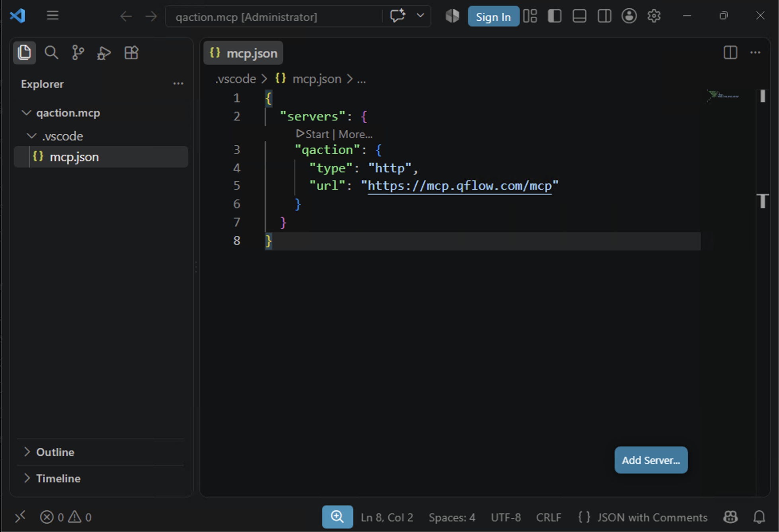This screenshot has height=532, width=779.
Task: Open the Manage gear icon
Action: [654, 16]
